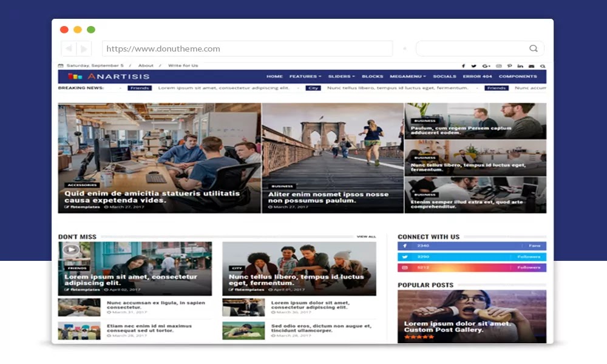Open 'Etiam nec enim id mi maximus' headline
The height and width of the screenshot is (364, 607).
click(149, 328)
